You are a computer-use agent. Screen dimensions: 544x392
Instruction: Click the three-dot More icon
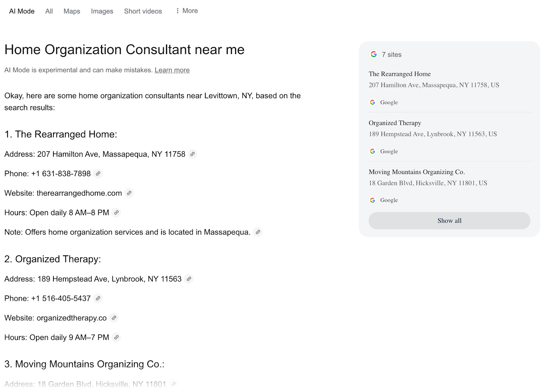177,11
